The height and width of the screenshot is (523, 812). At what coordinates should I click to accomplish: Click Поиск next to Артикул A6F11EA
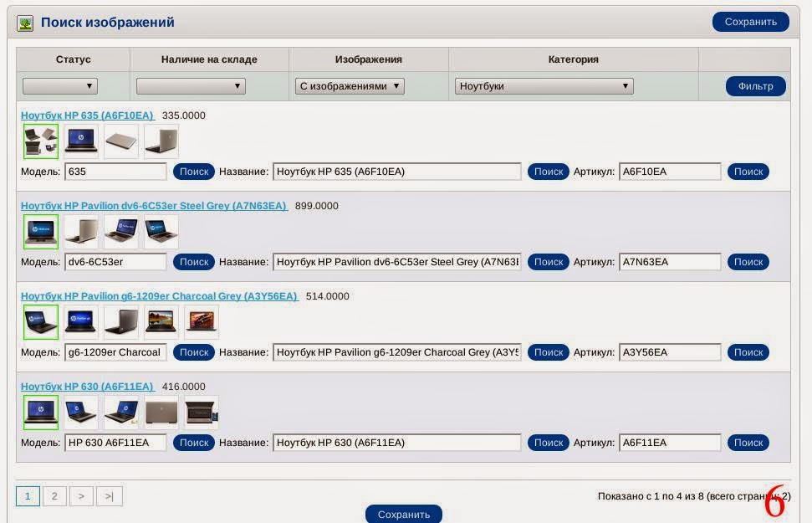point(748,443)
